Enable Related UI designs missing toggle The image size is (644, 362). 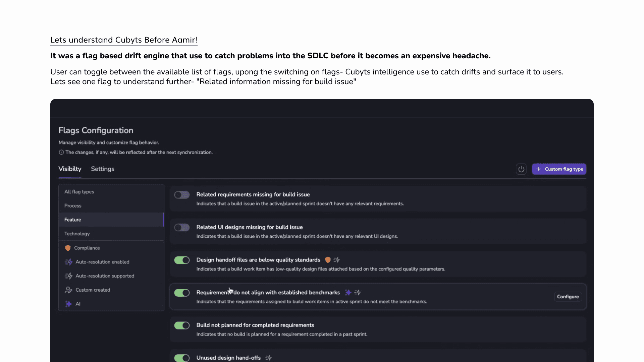[182, 228]
